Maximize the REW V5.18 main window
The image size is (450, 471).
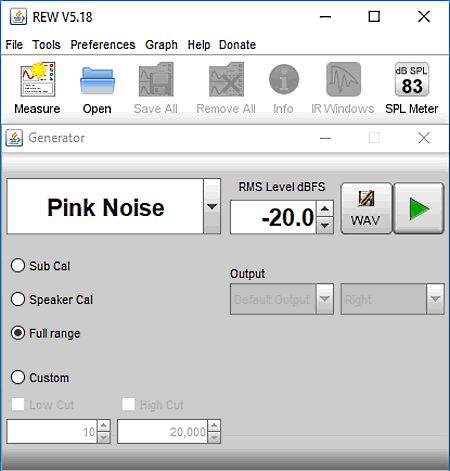point(374,16)
